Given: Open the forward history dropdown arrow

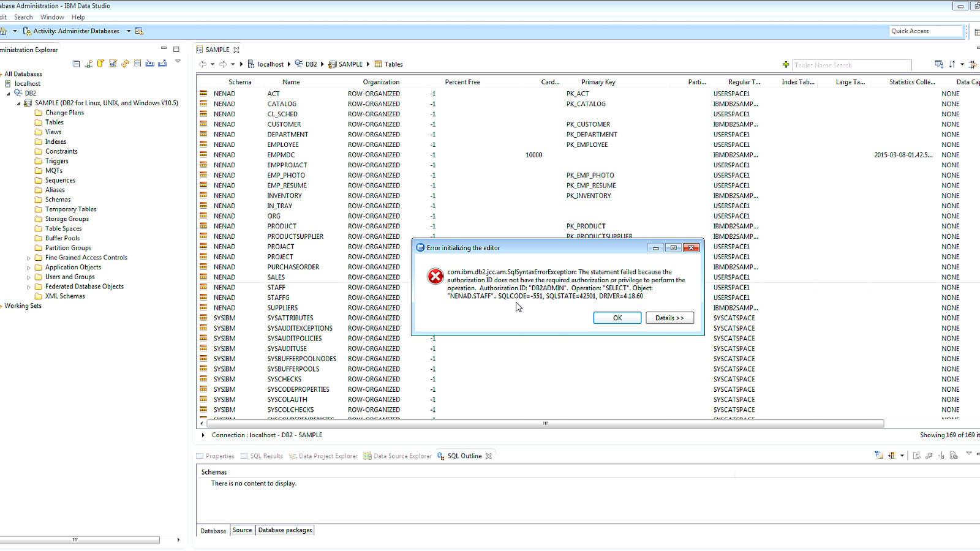Looking at the screenshot, I should [x=233, y=64].
